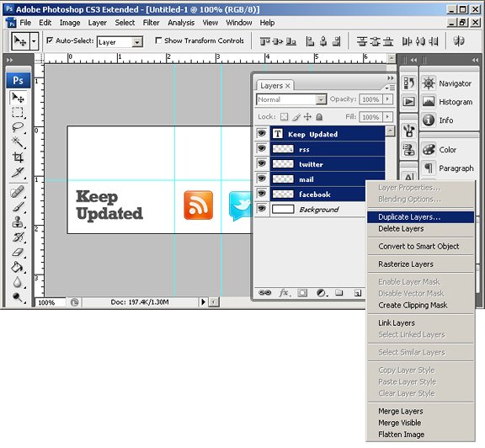This screenshot has width=485, height=448.
Task: Select the Crop tool
Action: pyautogui.click(x=18, y=157)
